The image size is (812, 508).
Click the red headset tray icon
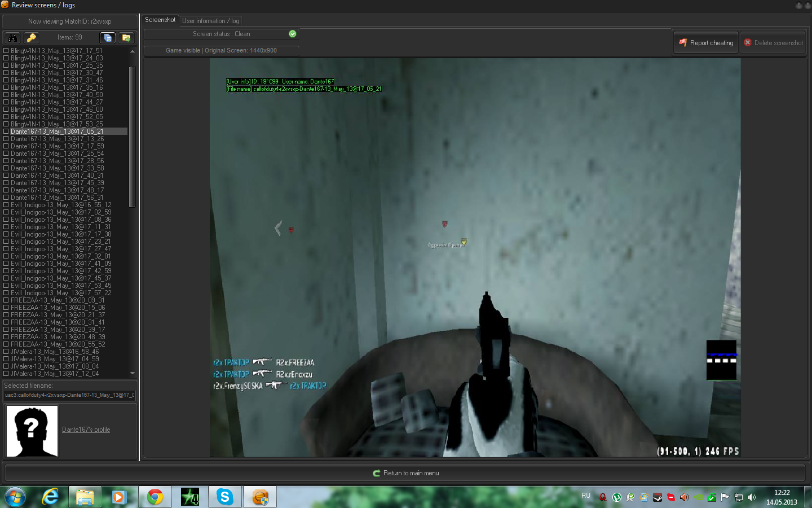click(x=603, y=497)
